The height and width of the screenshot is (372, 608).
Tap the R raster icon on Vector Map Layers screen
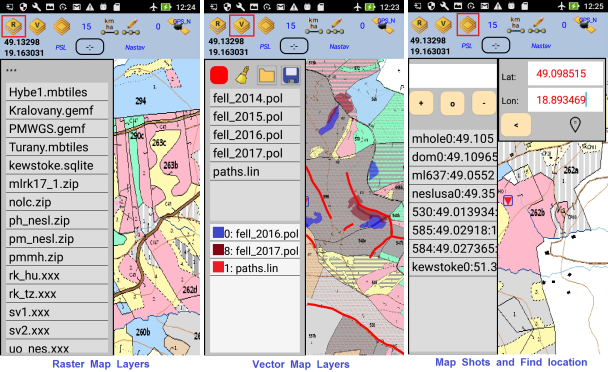pos(218,26)
